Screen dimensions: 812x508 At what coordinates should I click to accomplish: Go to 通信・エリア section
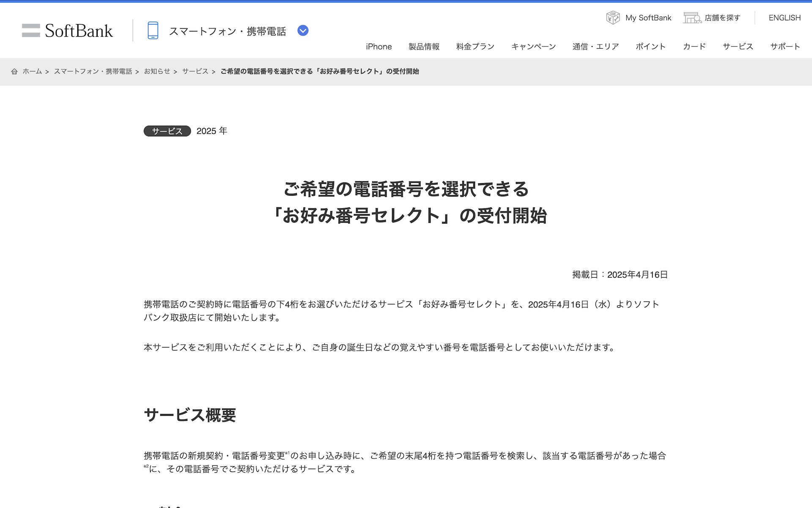click(x=595, y=47)
